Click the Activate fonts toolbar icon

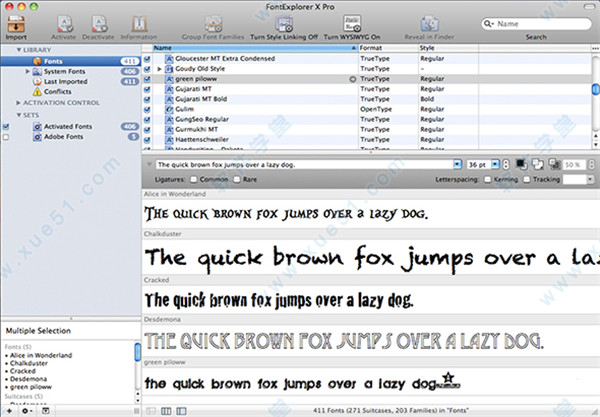(x=63, y=22)
